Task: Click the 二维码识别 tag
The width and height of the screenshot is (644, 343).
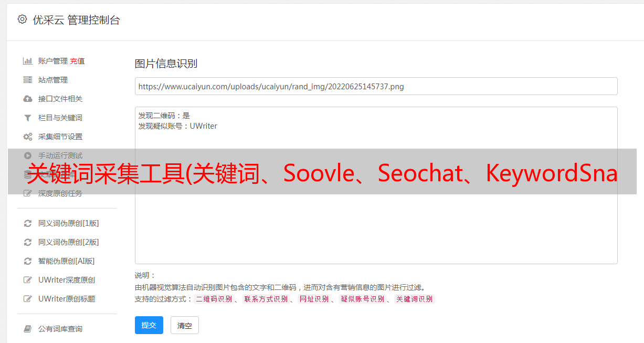Action: coord(214,299)
